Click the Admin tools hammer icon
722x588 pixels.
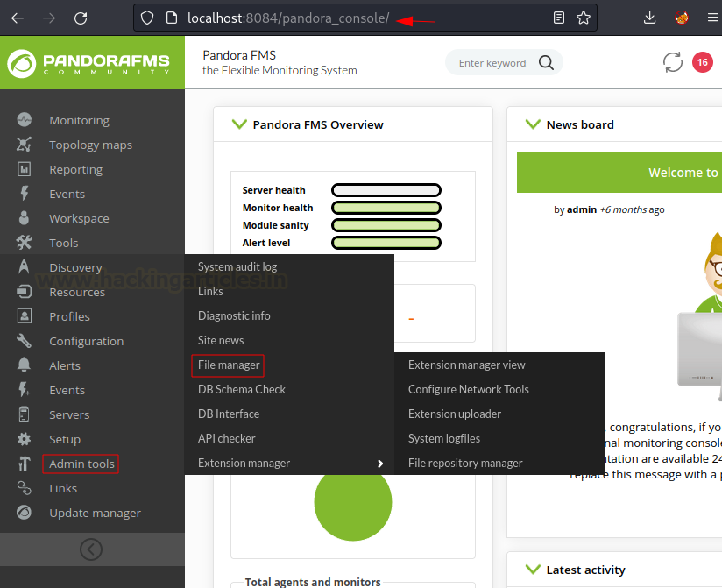click(24, 464)
